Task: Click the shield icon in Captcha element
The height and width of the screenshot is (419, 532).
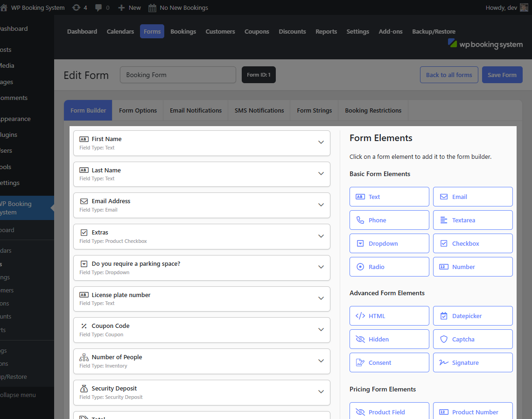Action: (x=443, y=339)
